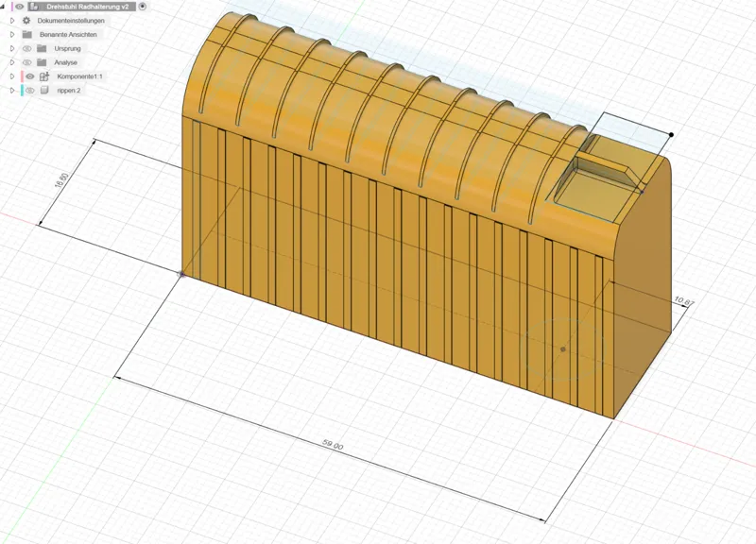Click the Benannte Ansichten folder icon
The image size is (756, 544).
[27, 35]
